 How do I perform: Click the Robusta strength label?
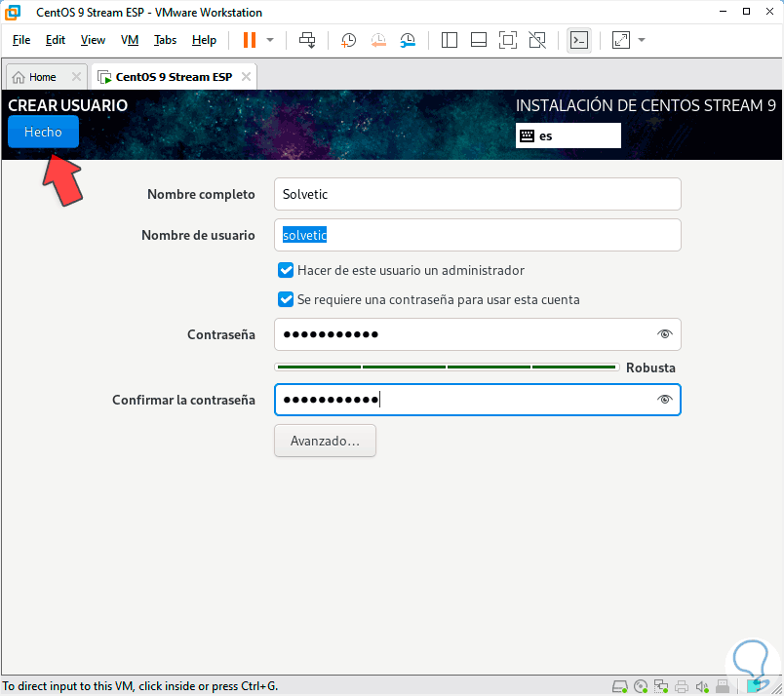pyautogui.click(x=650, y=368)
